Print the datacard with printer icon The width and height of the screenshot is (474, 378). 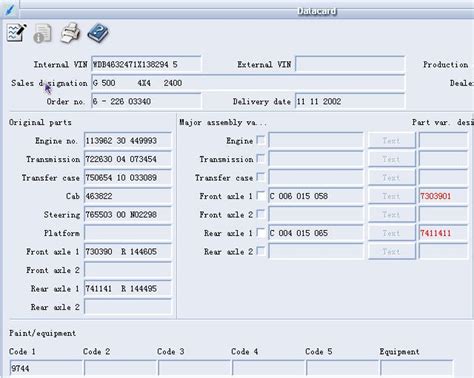pos(70,33)
